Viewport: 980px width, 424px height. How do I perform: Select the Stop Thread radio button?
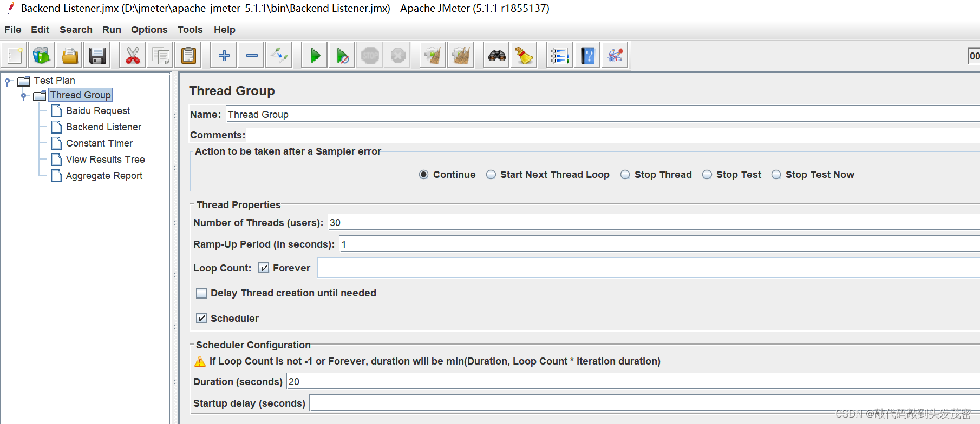[625, 175]
